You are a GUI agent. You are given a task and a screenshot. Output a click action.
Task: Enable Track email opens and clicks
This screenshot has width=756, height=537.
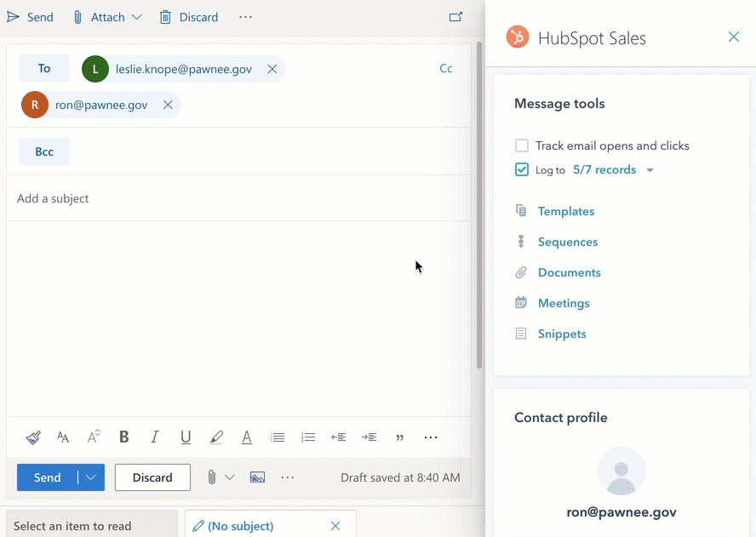521,146
